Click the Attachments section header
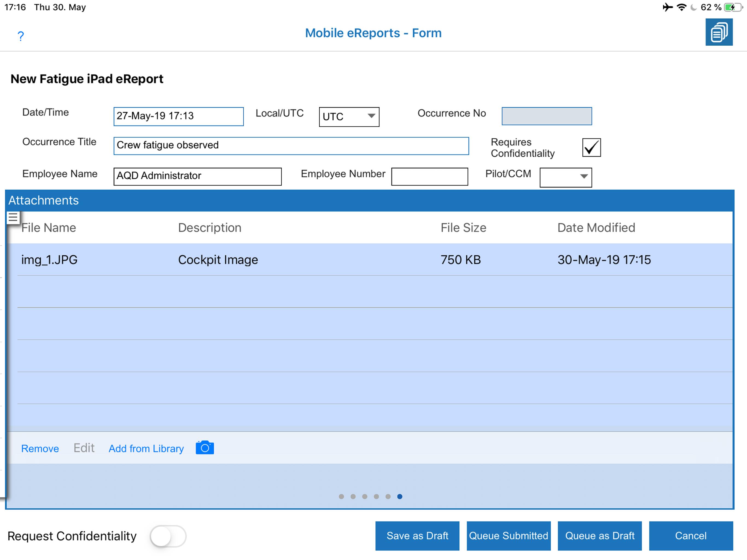The width and height of the screenshot is (747, 560). coord(370,201)
